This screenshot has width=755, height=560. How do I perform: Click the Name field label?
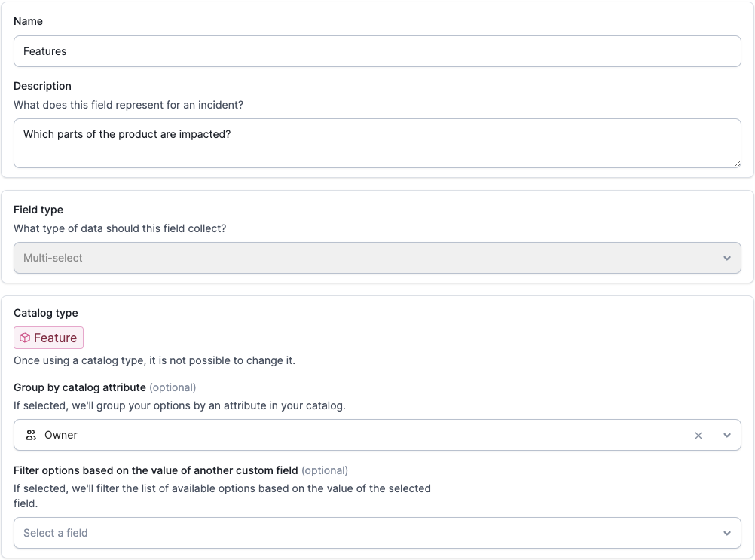pyautogui.click(x=28, y=21)
